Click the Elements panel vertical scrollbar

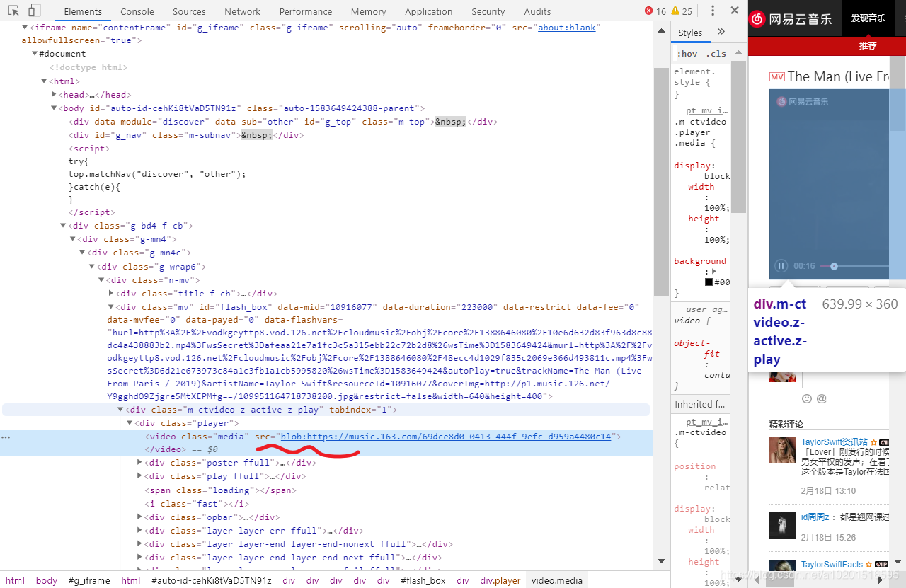[x=661, y=182]
